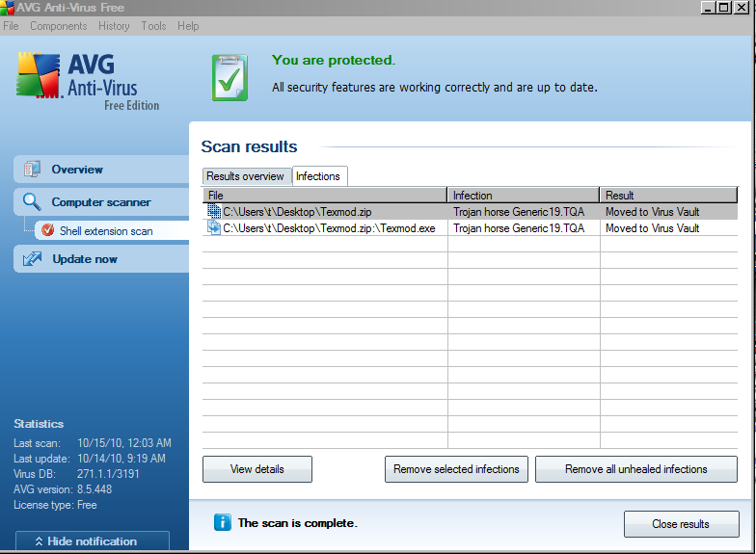756x554 pixels.
Task: Click the green protected checkmark clipboard icon
Action: pos(229,77)
